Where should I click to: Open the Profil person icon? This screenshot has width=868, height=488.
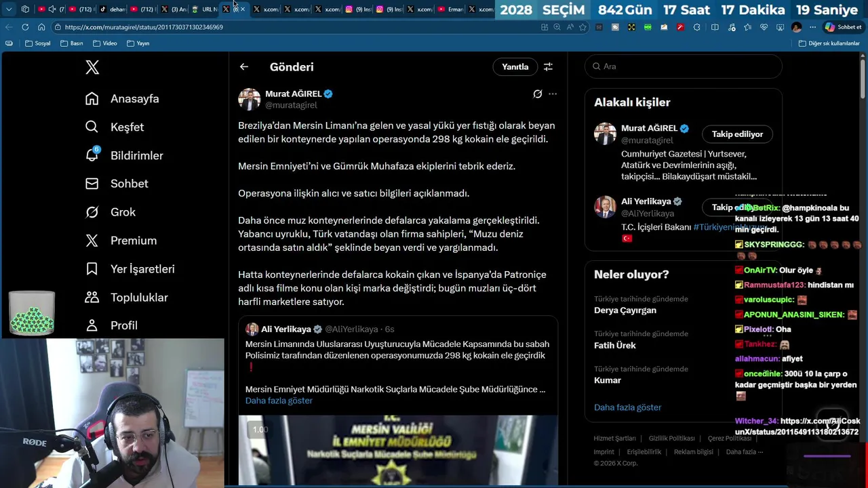pyautogui.click(x=92, y=325)
